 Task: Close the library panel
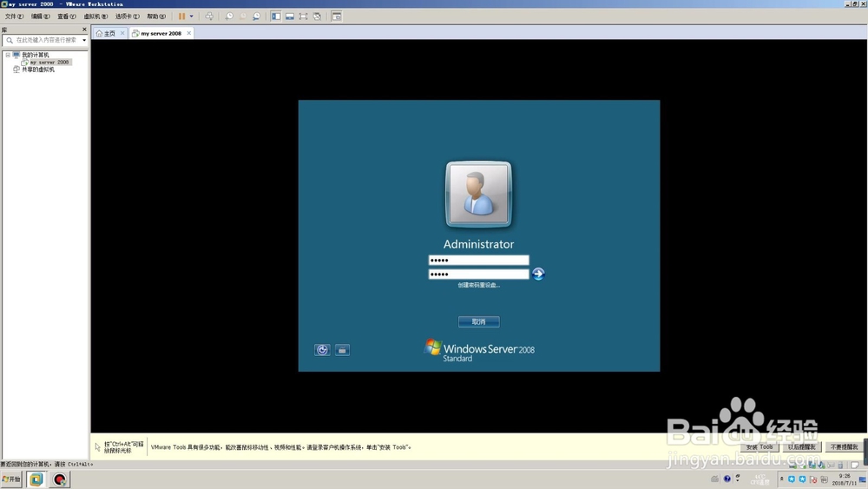[84, 30]
